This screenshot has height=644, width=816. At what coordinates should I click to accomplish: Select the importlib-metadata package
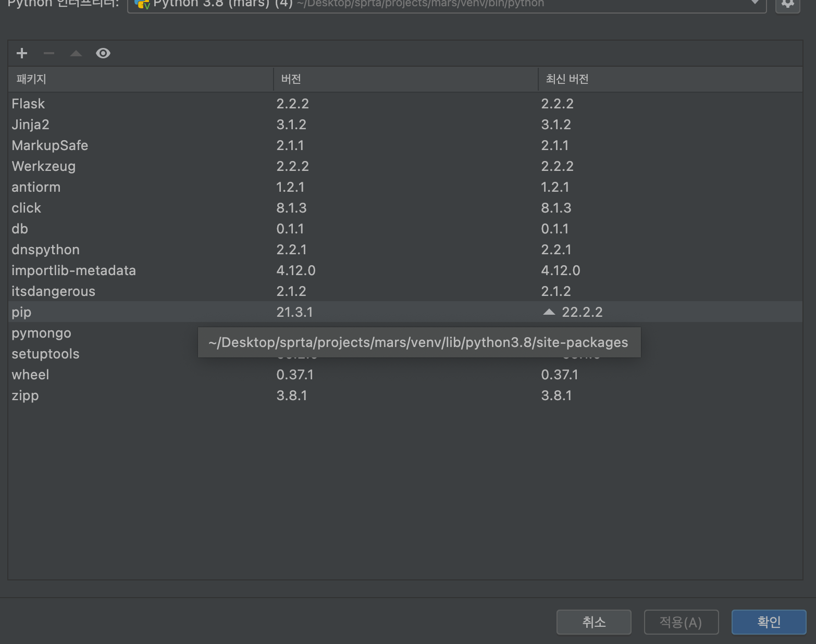point(73,270)
